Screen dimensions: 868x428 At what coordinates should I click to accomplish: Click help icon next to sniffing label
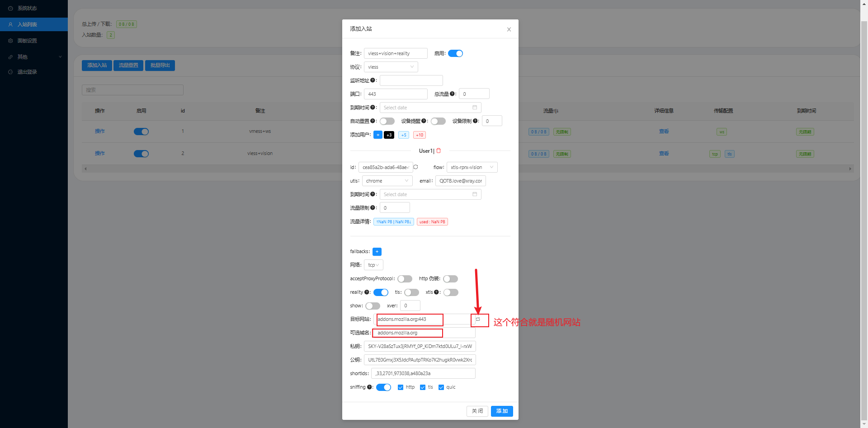point(369,387)
